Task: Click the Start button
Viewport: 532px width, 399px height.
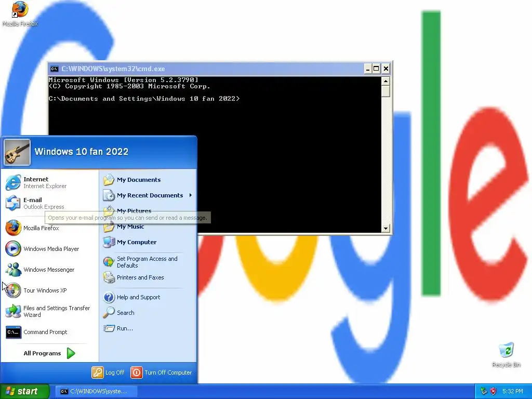Action: tap(24, 391)
